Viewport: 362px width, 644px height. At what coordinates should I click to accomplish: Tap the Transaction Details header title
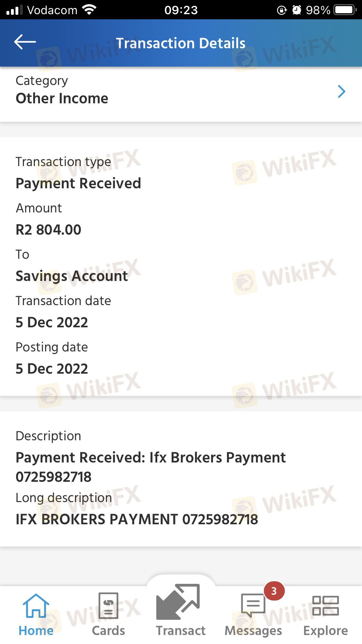tap(181, 43)
